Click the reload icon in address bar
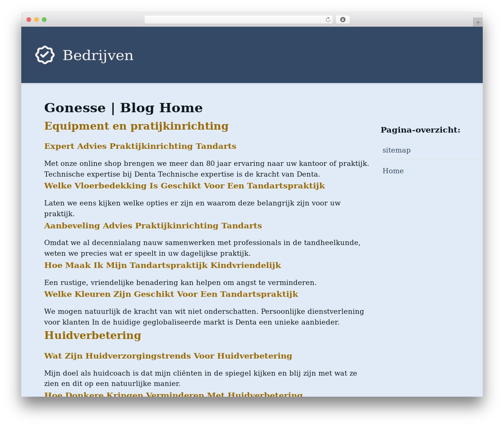 [328, 20]
